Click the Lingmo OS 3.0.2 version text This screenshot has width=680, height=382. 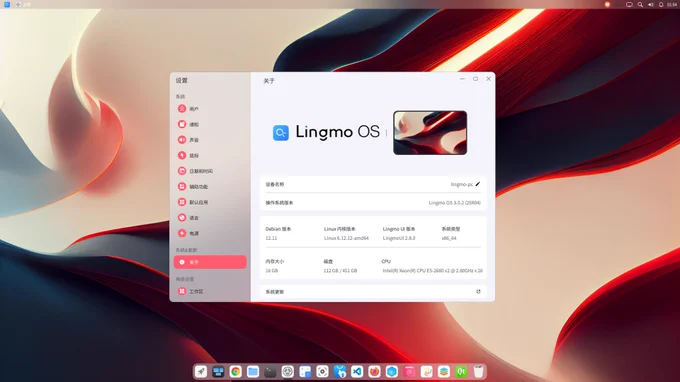click(454, 202)
